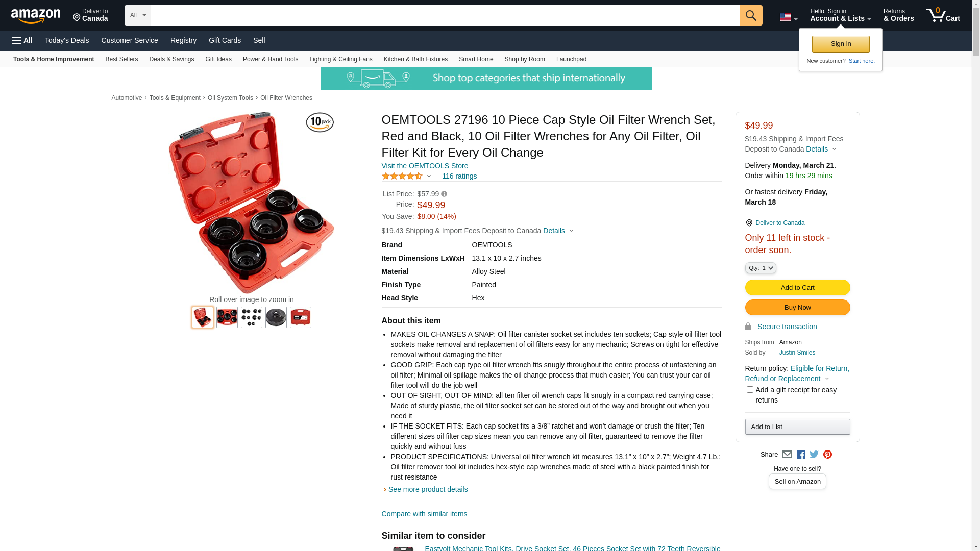Click the Amazon logo
This screenshot has width=980, height=551.
36,16
